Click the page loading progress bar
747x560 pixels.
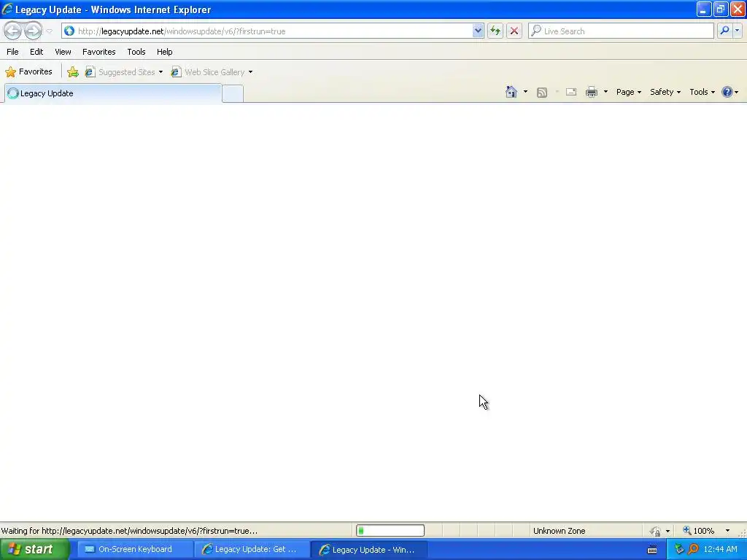click(390, 531)
